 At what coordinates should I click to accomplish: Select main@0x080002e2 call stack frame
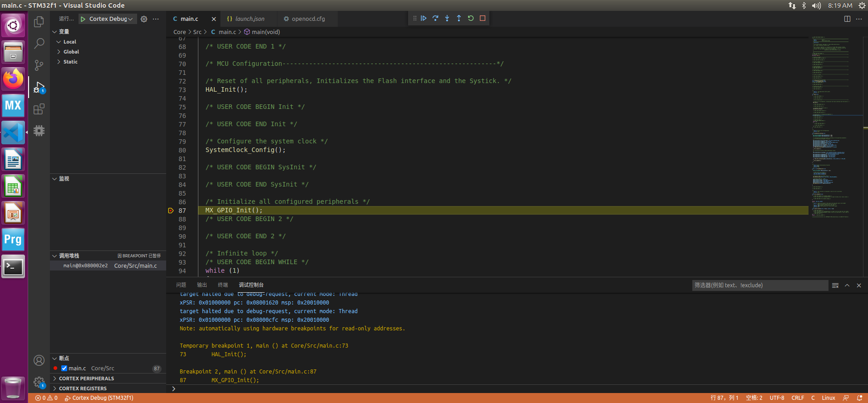click(108, 266)
